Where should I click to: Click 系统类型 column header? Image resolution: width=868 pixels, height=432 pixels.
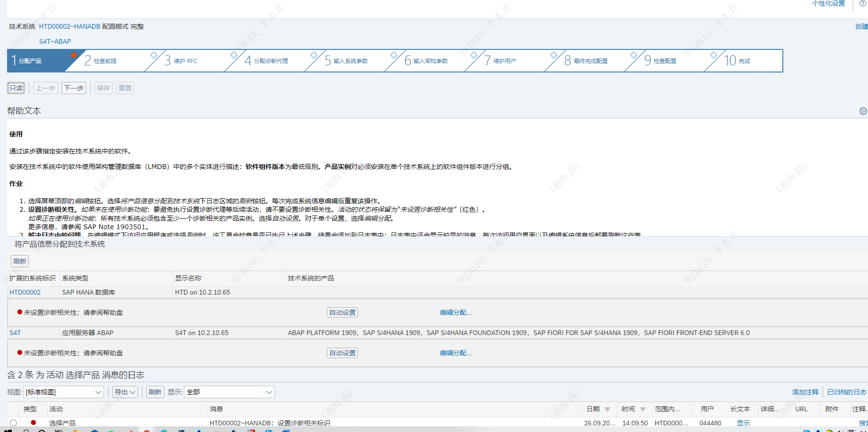point(75,278)
